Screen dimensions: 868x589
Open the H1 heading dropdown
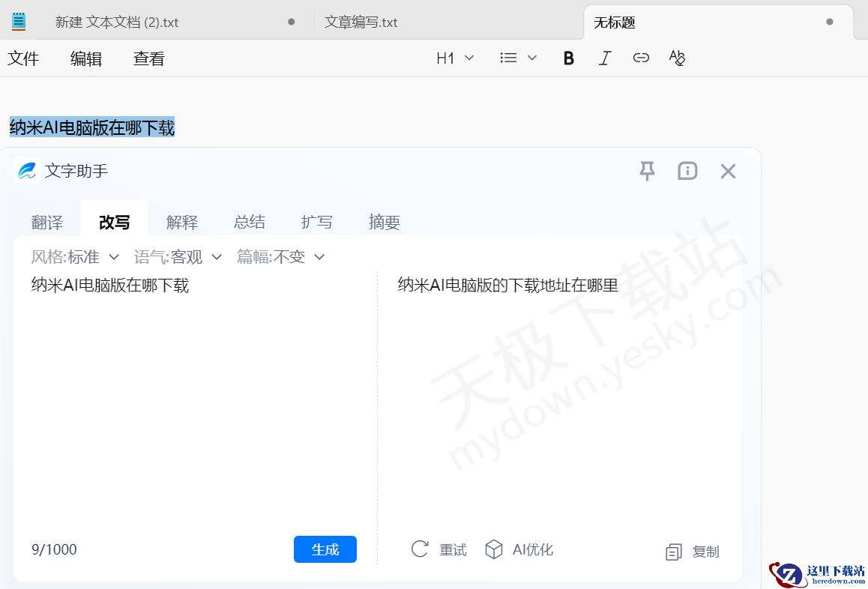tap(455, 58)
